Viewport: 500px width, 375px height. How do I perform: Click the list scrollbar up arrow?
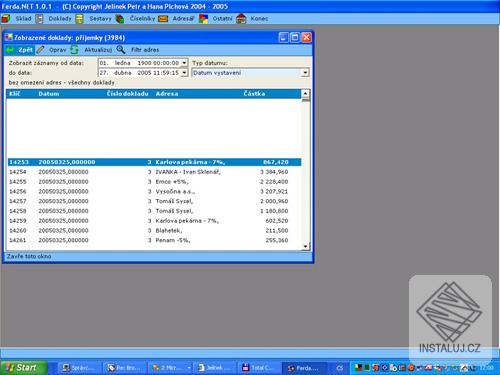click(x=305, y=93)
